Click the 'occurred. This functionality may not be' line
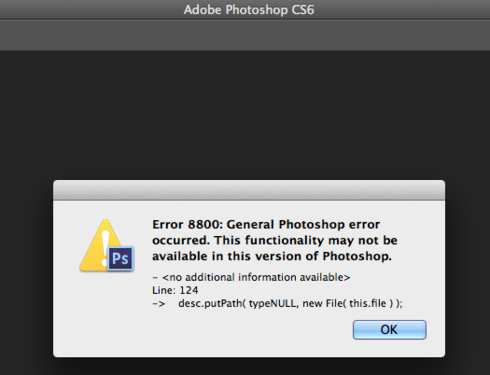The height and width of the screenshot is (375, 490). pyautogui.click(x=275, y=240)
